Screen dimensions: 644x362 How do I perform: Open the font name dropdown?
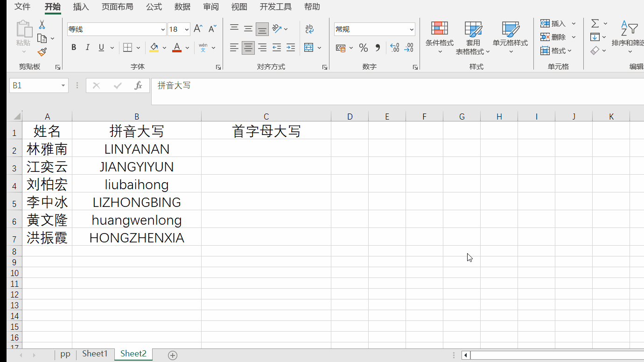[x=163, y=29]
